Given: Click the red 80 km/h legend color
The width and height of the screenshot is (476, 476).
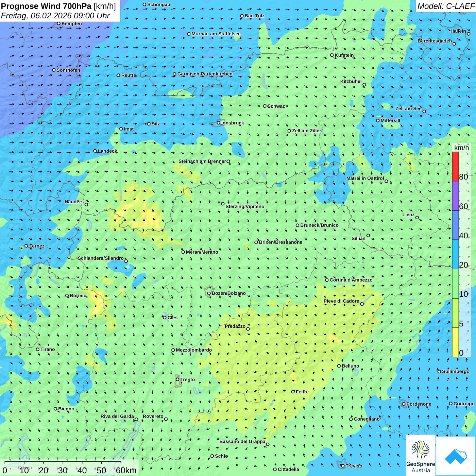Looking at the screenshot, I should 455,166.
